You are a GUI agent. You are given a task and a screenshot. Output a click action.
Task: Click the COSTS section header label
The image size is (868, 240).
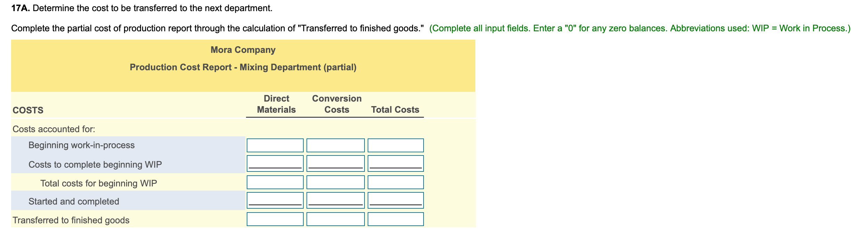click(28, 110)
